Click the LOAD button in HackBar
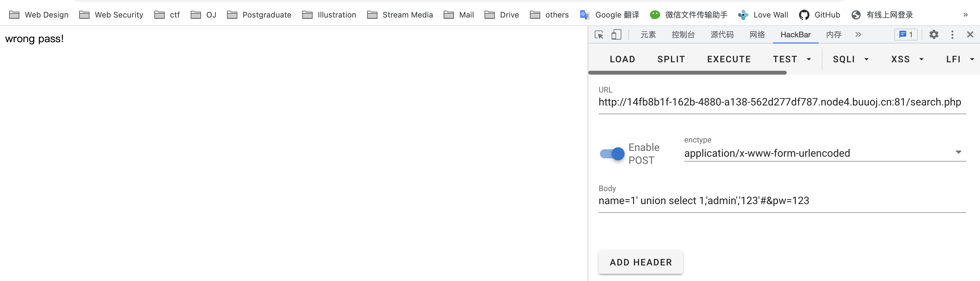The height and width of the screenshot is (281, 980). click(x=622, y=59)
